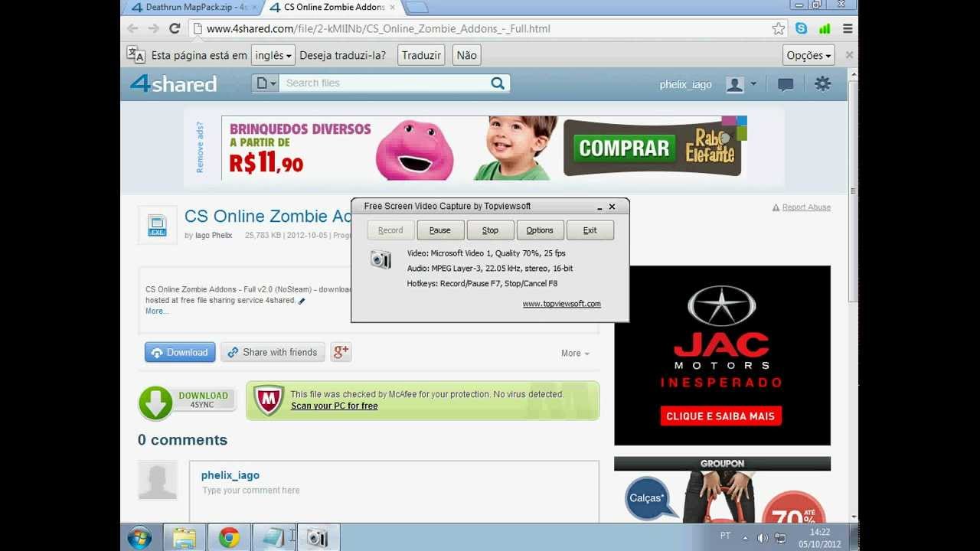Expand the search file type dropdown
Screen dimensions: 980x551
(x=265, y=83)
